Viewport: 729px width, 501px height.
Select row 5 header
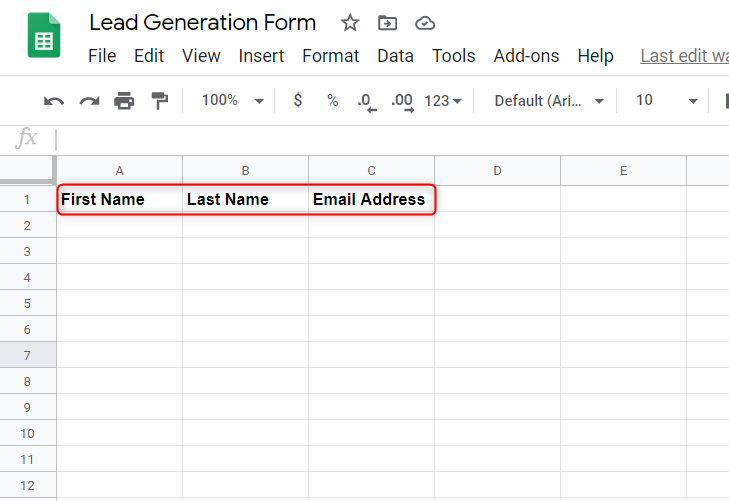click(27, 303)
